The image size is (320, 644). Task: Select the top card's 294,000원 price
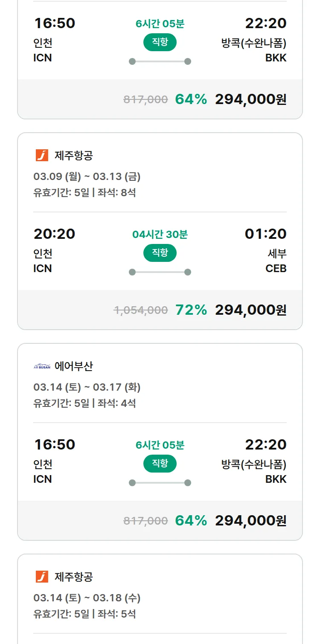coord(250,99)
